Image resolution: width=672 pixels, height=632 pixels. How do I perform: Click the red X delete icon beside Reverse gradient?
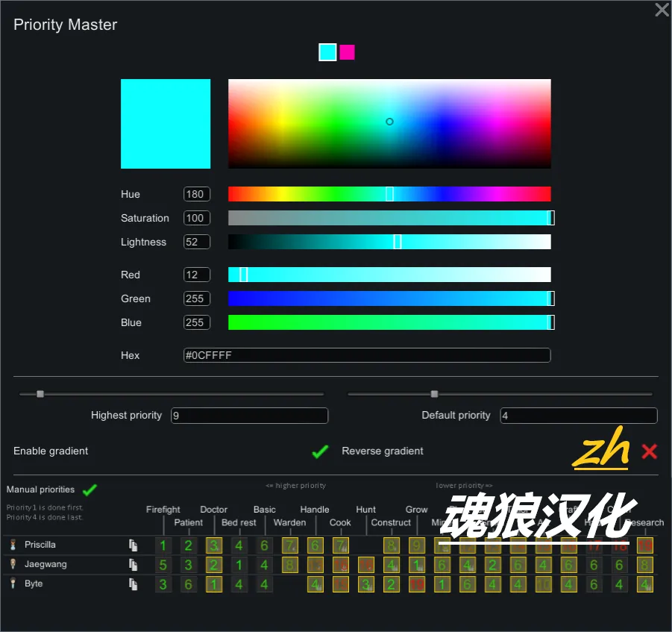pos(649,451)
